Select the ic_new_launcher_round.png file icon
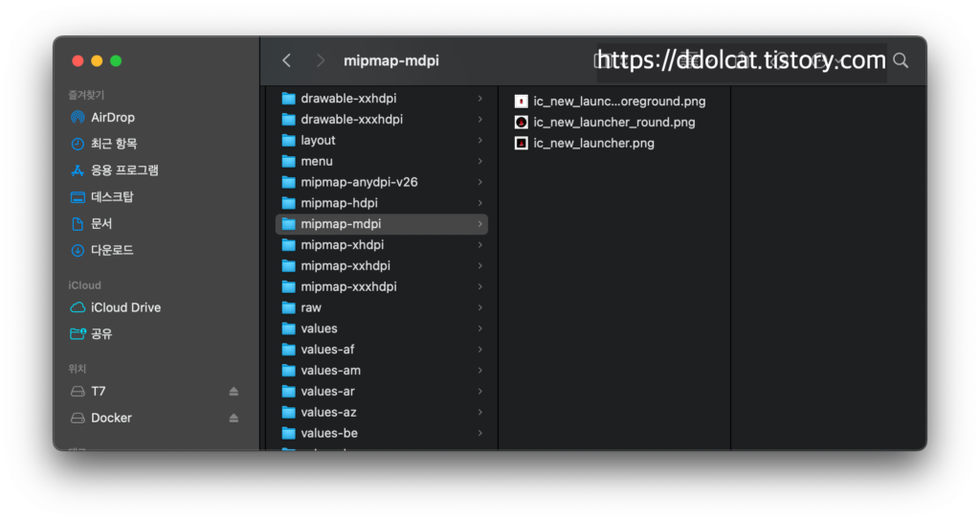Viewport: 980px width, 521px height. [522, 123]
